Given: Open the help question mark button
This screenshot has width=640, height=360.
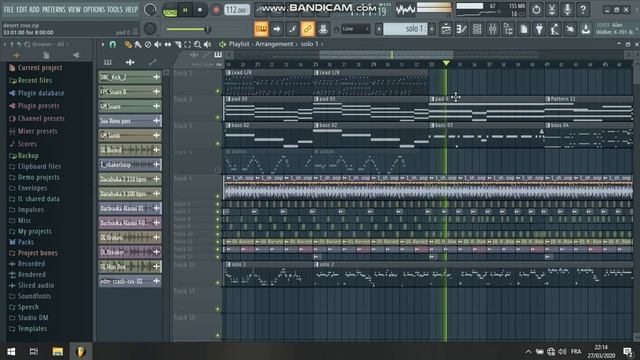Looking at the screenshot, I should pyautogui.click(x=583, y=9).
